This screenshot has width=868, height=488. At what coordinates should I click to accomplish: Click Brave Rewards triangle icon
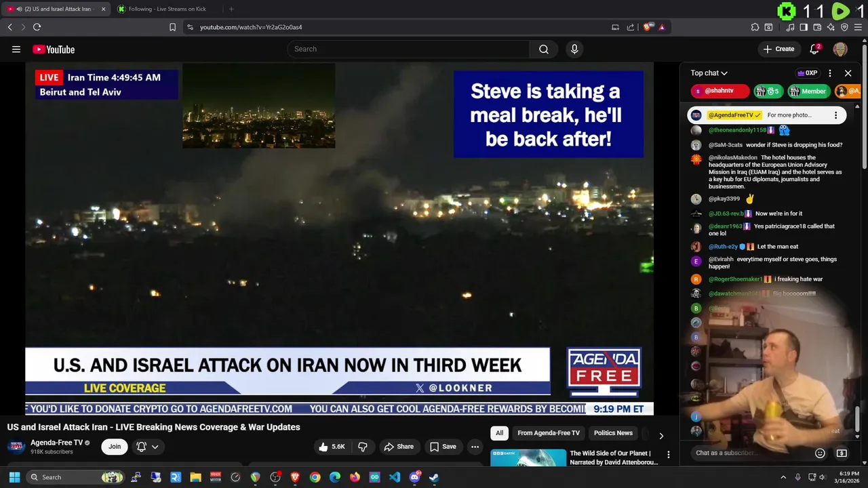pyautogui.click(x=662, y=27)
